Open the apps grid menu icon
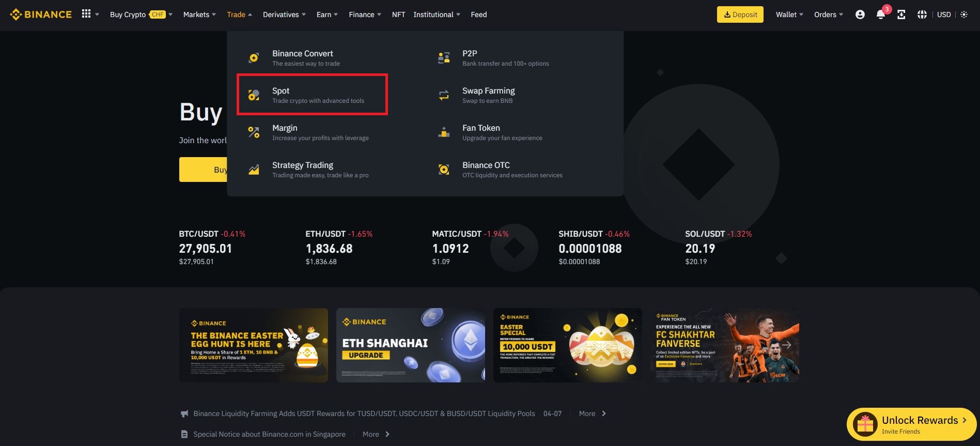Image resolution: width=980 pixels, height=446 pixels. (86, 14)
